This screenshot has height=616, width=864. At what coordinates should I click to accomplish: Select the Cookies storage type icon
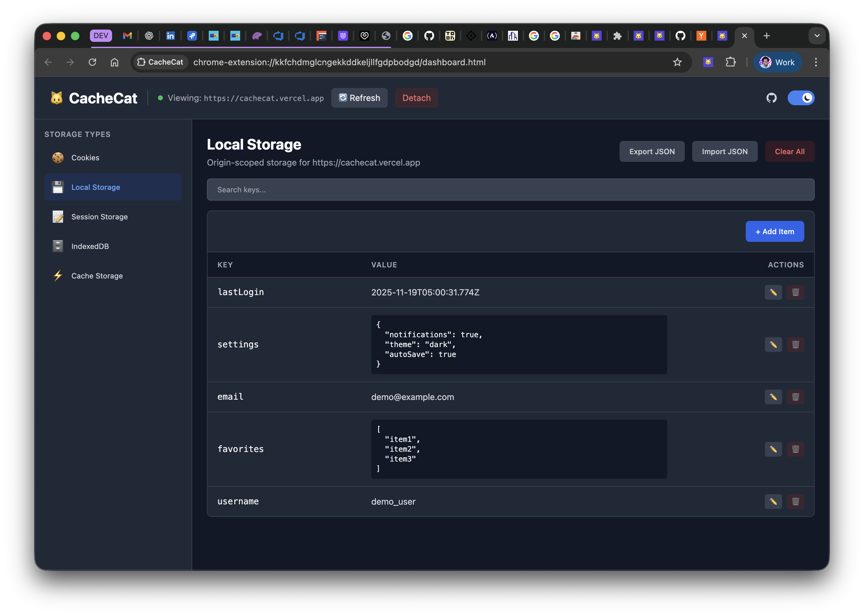tap(58, 158)
